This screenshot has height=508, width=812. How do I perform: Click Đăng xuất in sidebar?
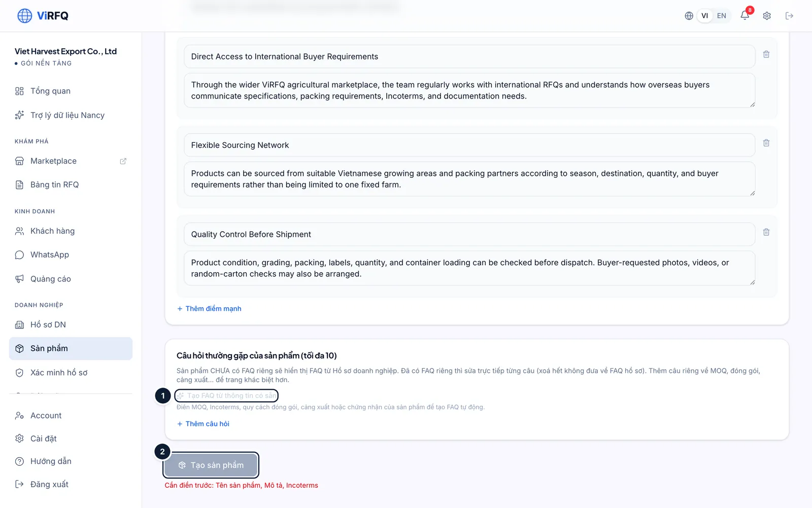click(x=71, y=484)
